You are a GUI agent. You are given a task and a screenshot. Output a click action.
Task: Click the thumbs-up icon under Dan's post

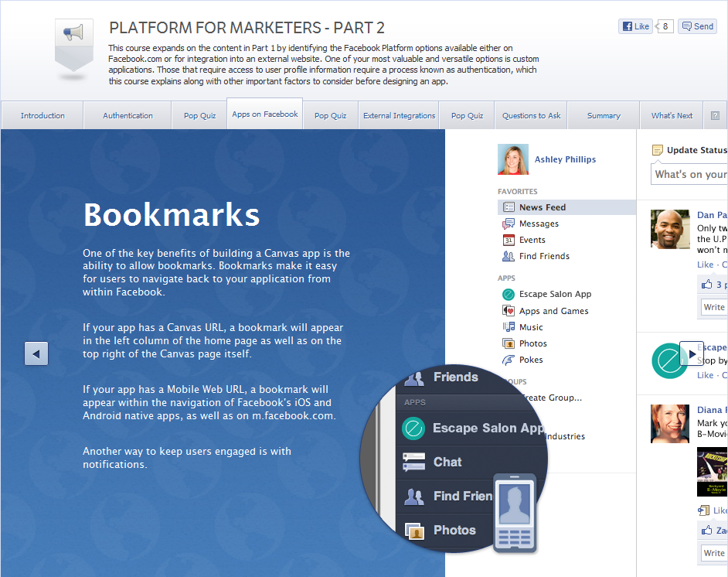coord(706,285)
